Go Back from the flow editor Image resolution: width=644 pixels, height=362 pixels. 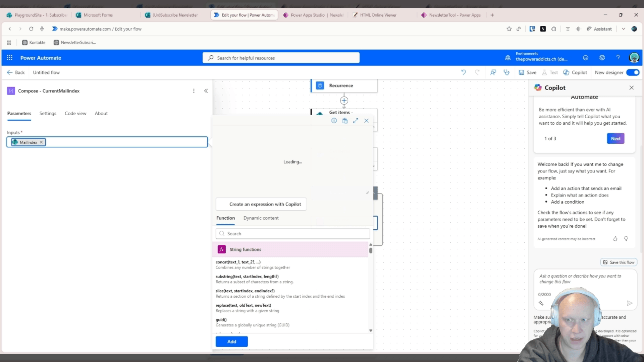pyautogui.click(x=16, y=72)
